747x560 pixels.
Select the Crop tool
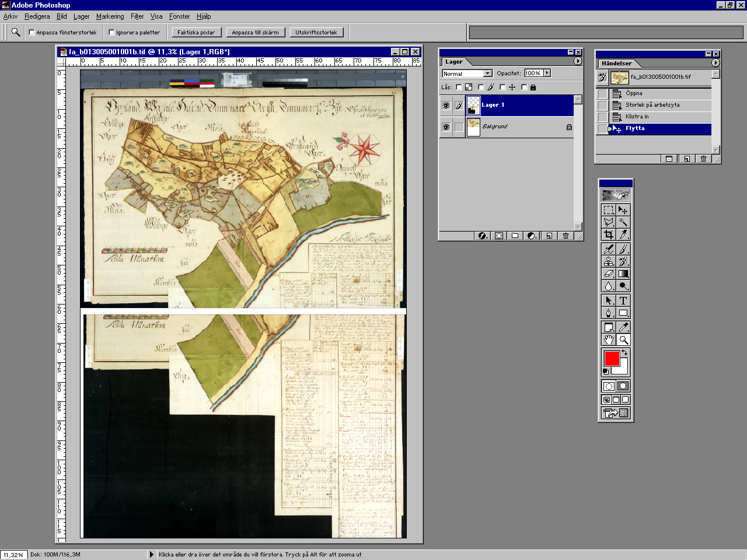point(609,234)
